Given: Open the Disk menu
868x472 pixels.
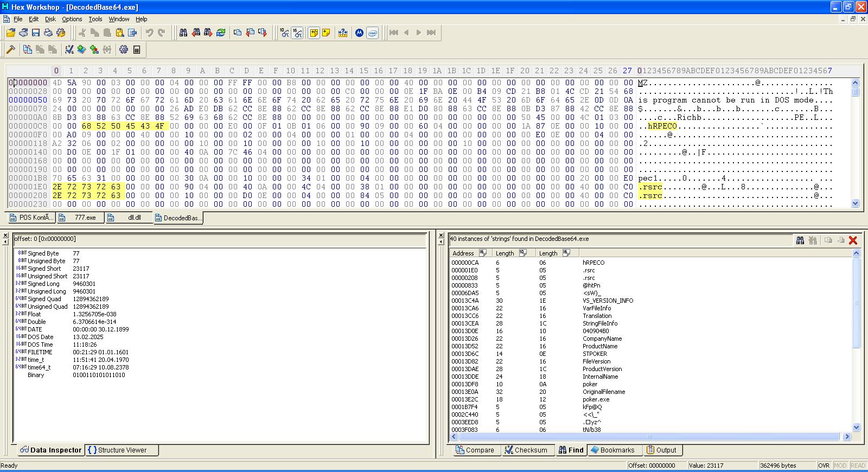Looking at the screenshot, I should (x=50, y=19).
